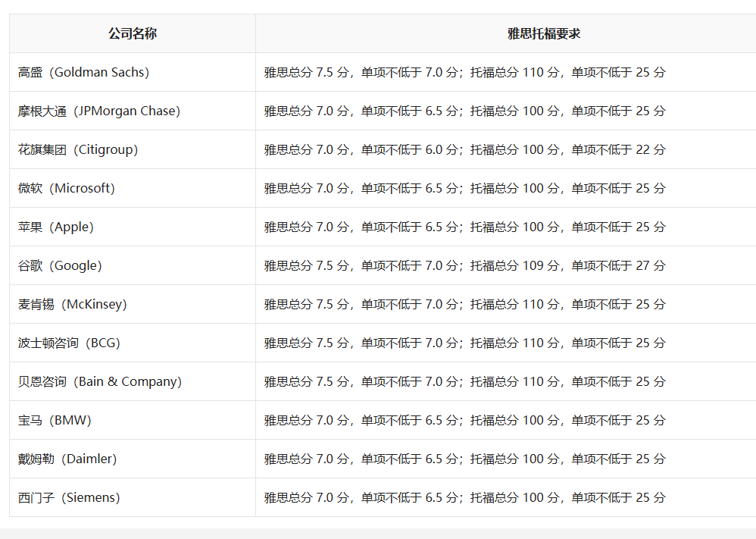The image size is (756, 539).
Task: Click Google's requirement text with 托福总分 109
Action: (x=464, y=266)
